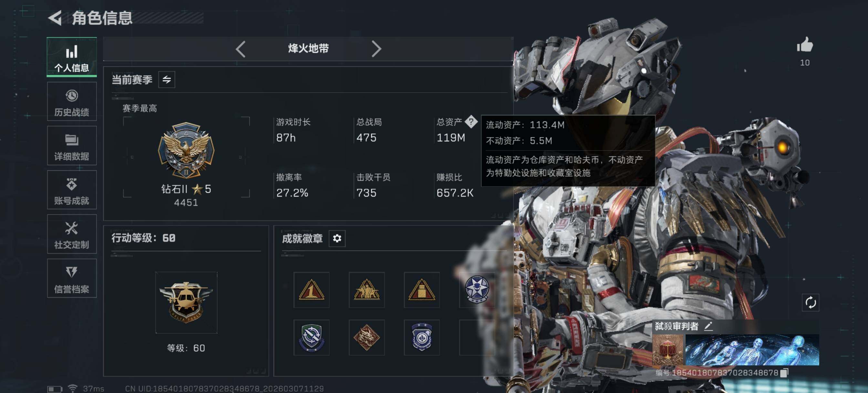Open the achievement badges gear settings
The width and height of the screenshot is (868, 393).
click(337, 239)
